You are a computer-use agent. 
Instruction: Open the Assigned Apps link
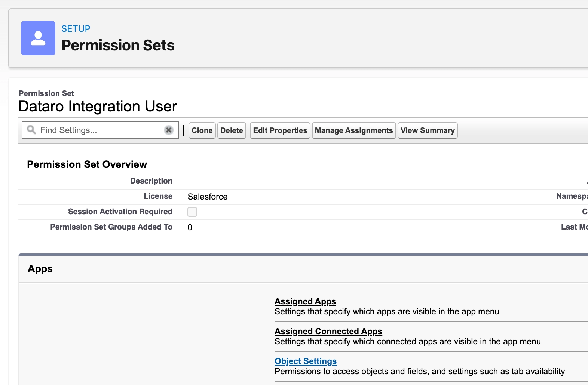305,301
